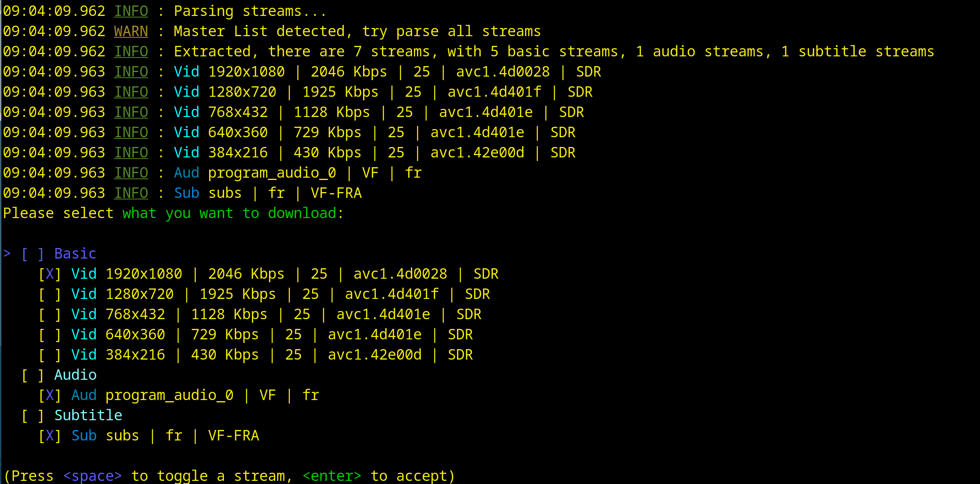The height and width of the screenshot is (484, 980).
Task: Toggle the Audio group checkbox
Action: coord(33,375)
